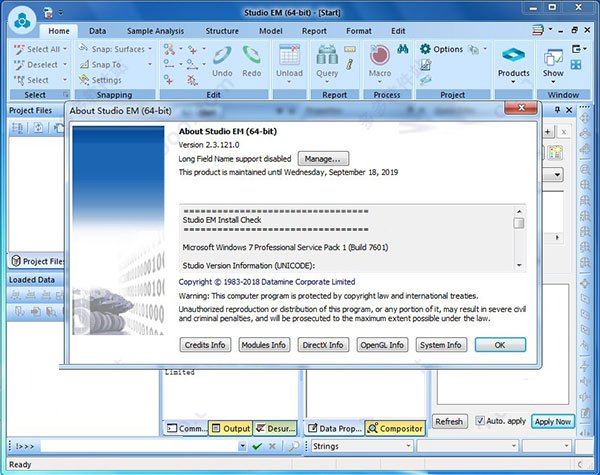Click the Query icon in Report group
The image size is (600, 475).
327,55
